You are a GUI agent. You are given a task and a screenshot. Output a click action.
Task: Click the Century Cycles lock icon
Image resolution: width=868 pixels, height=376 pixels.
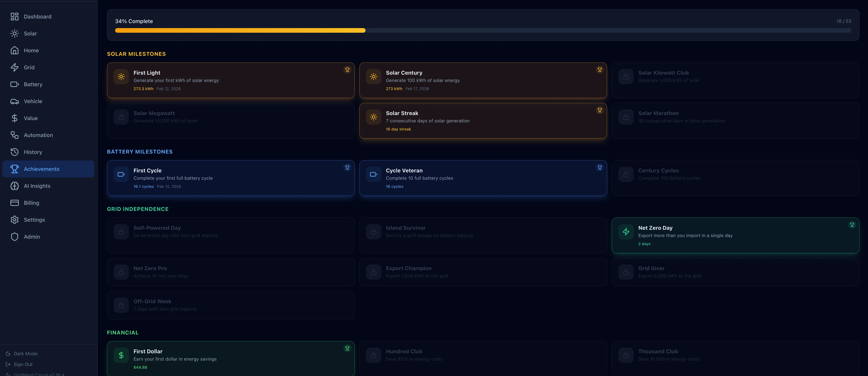pyautogui.click(x=626, y=175)
